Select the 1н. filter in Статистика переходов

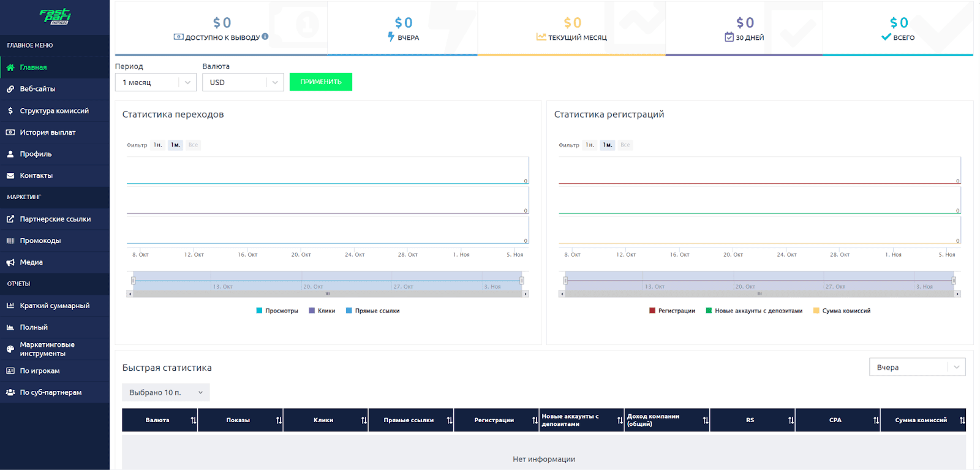pyautogui.click(x=158, y=145)
